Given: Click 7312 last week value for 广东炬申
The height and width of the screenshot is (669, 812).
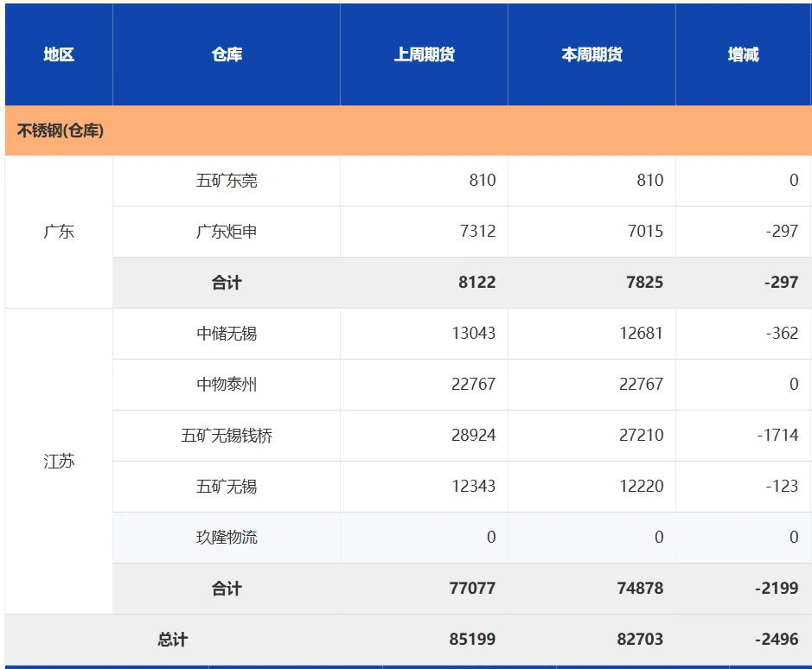Looking at the screenshot, I should click(x=477, y=231).
